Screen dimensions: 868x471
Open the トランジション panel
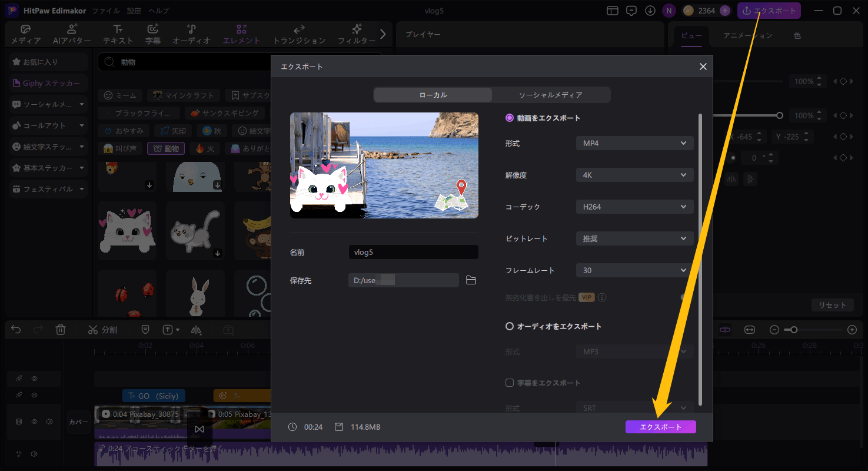[299, 34]
